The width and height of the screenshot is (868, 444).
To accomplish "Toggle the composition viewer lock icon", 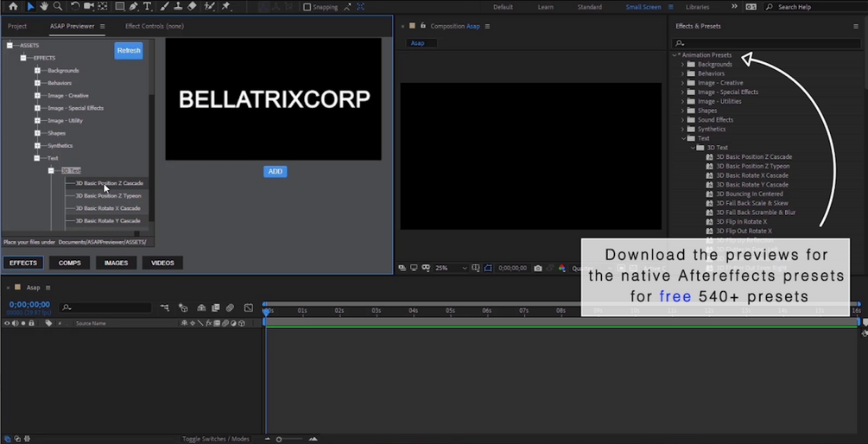I will point(423,25).
